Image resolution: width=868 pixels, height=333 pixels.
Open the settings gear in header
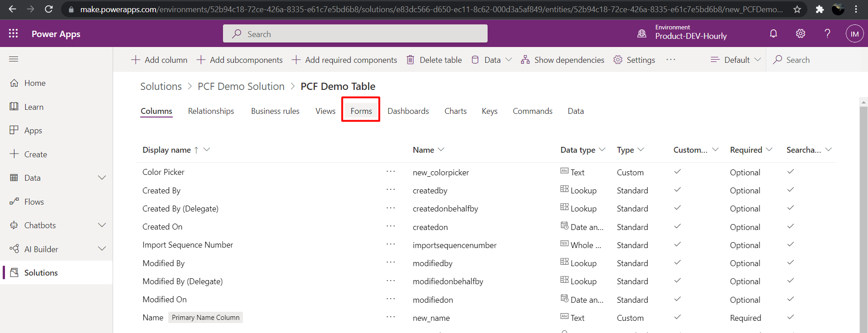(x=801, y=33)
